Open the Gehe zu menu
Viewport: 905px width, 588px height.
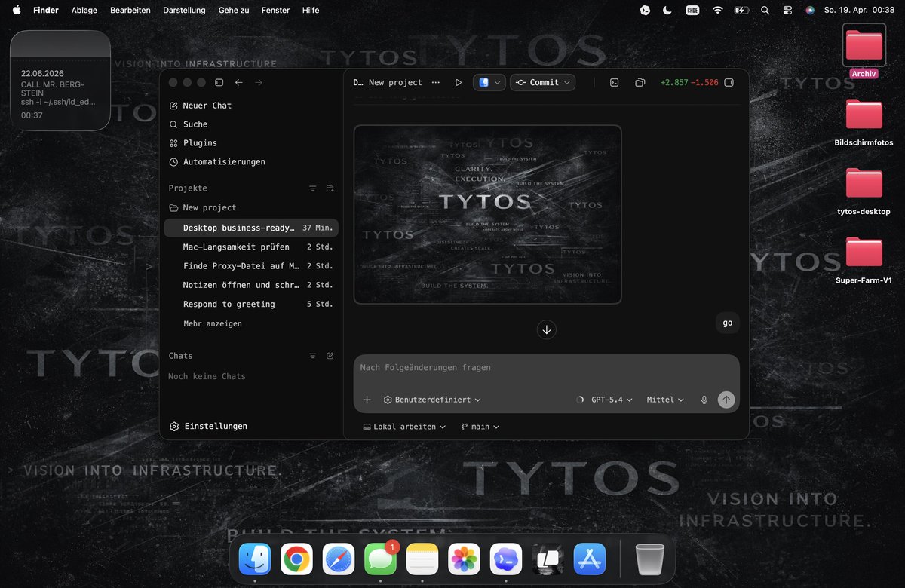(234, 11)
